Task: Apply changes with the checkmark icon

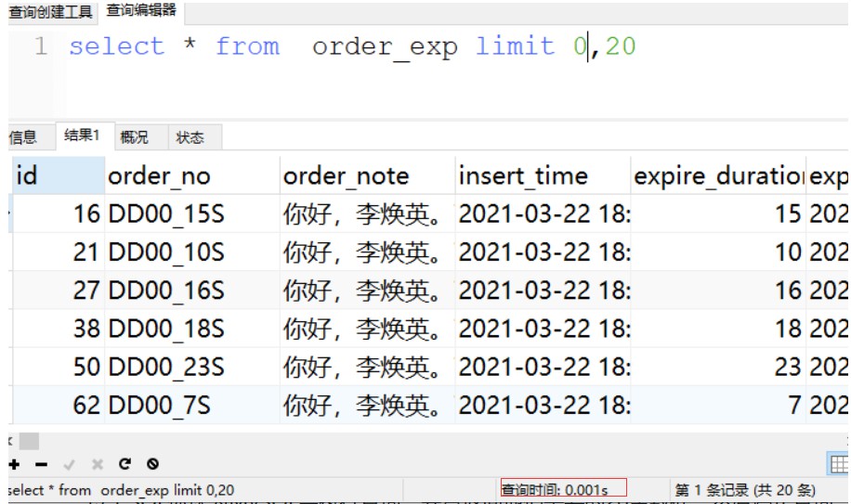Action: click(69, 464)
